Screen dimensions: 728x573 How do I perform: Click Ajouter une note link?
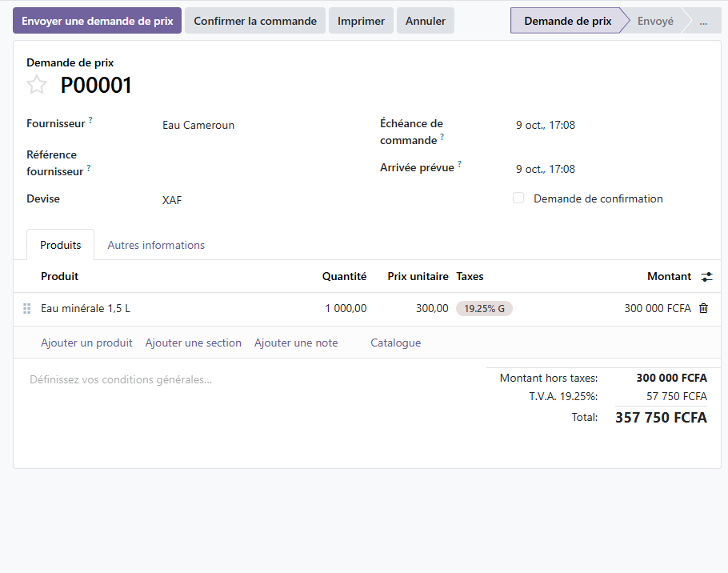click(296, 343)
